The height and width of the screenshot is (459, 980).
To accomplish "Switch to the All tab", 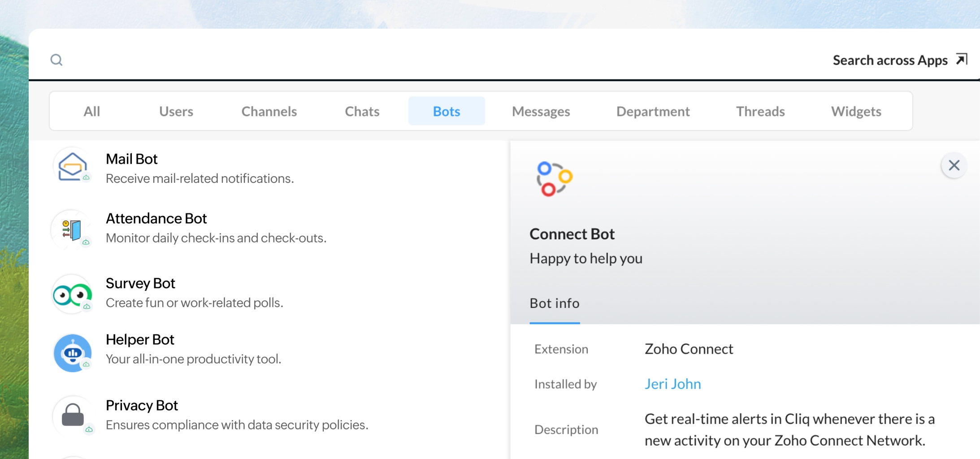I will [92, 111].
